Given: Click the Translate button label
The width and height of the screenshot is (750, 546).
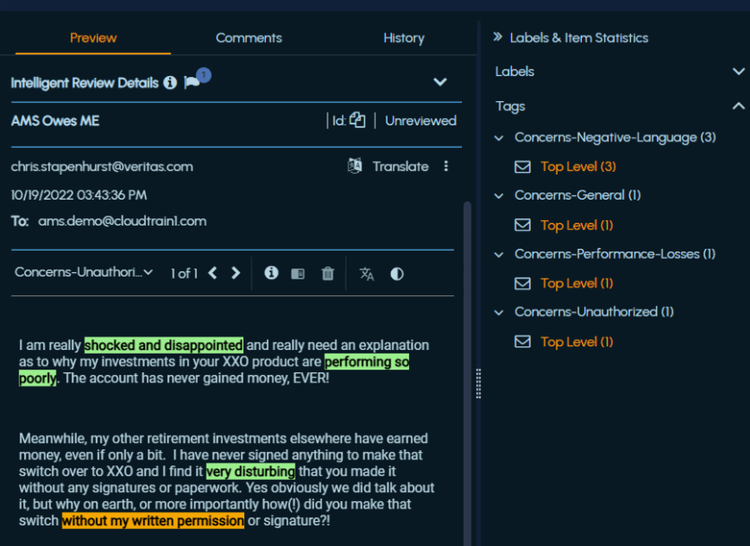Looking at the screenshot, I should 400,166.
